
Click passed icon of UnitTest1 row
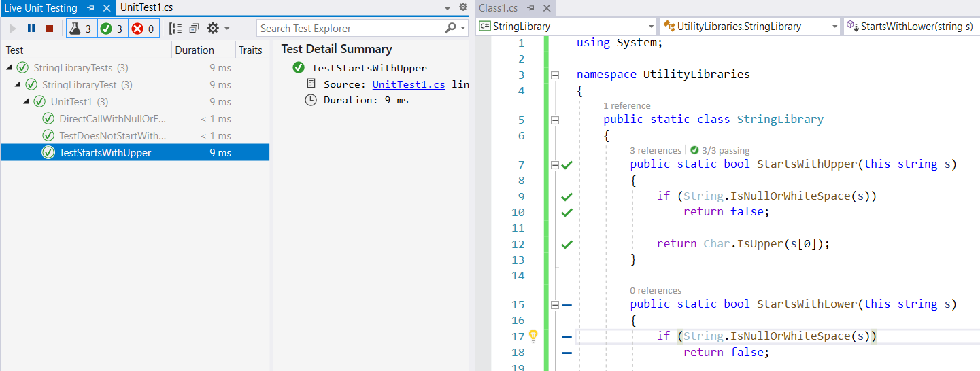tap(40, 102)
